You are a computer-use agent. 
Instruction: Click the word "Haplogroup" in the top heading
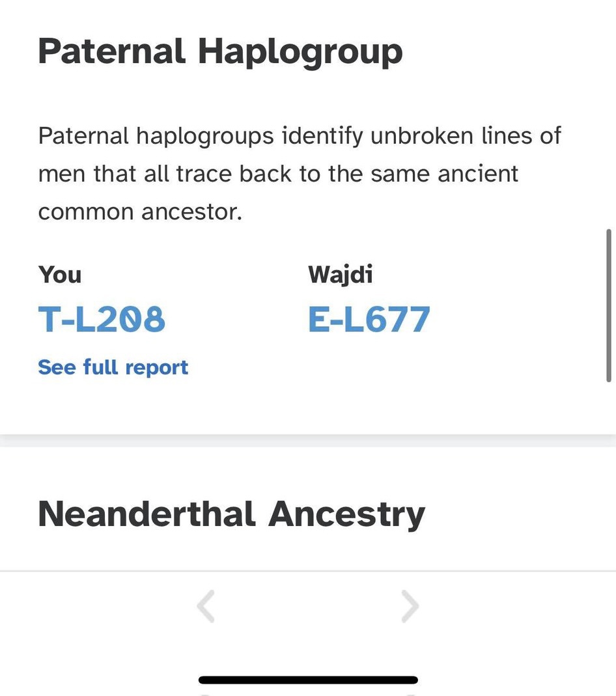pyautogui.click(x=300, y=51)
